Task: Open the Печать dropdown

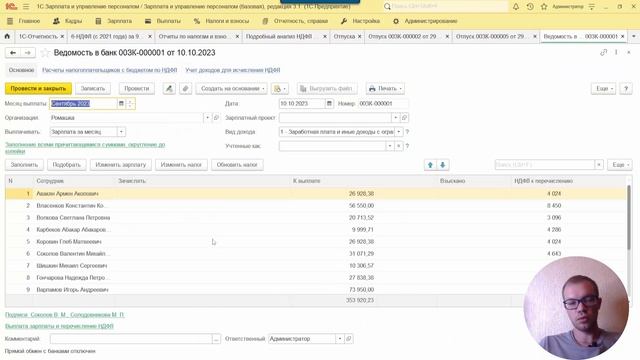Action: pyautogui.click(x=385, y=89)
